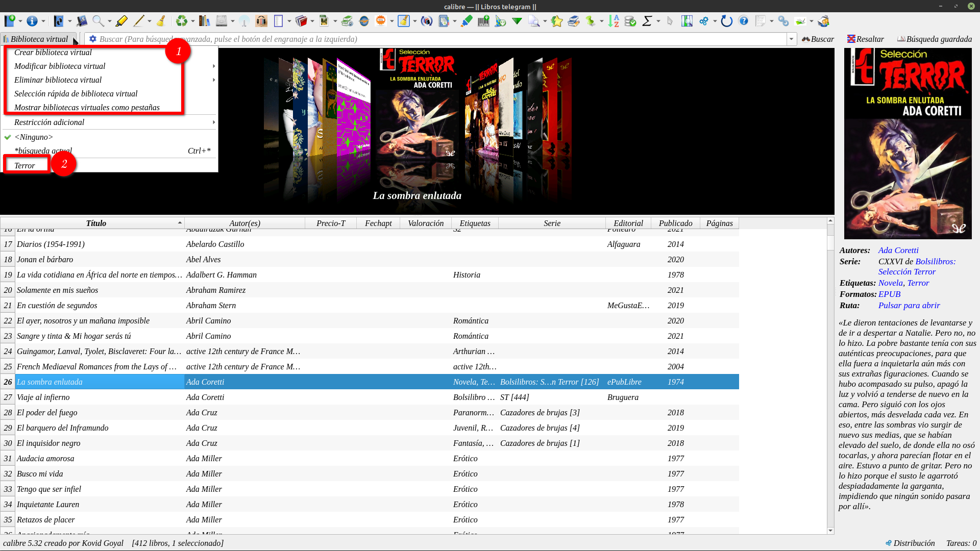Open the book details info icon
The width and height of the screenshot is (980, 551).
(32, 21)
